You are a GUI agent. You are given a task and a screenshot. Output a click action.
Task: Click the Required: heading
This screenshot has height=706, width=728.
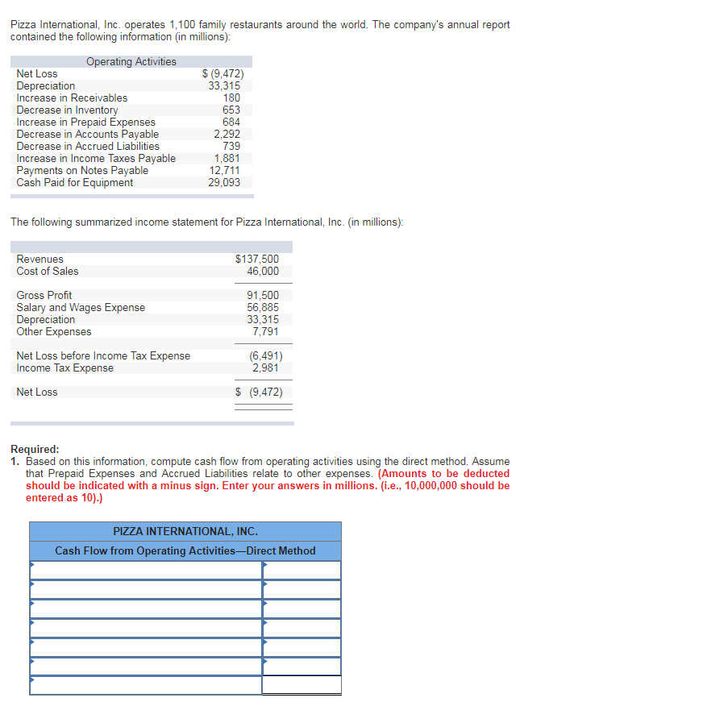click(x=35, y=450)
